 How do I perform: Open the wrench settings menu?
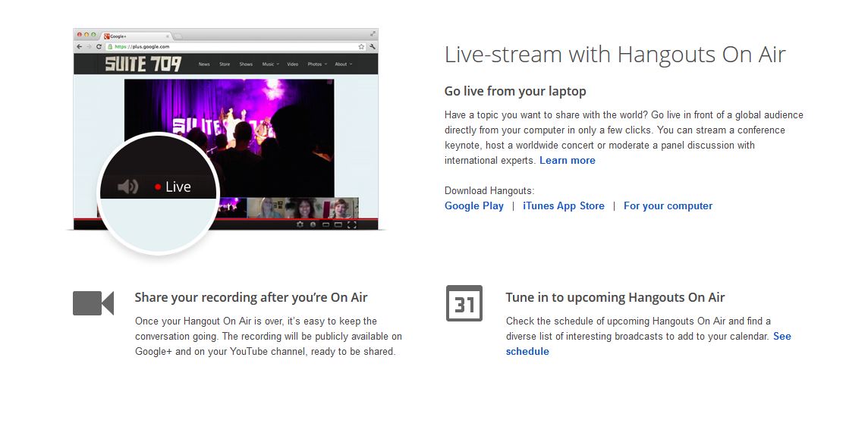pos(373,47)
